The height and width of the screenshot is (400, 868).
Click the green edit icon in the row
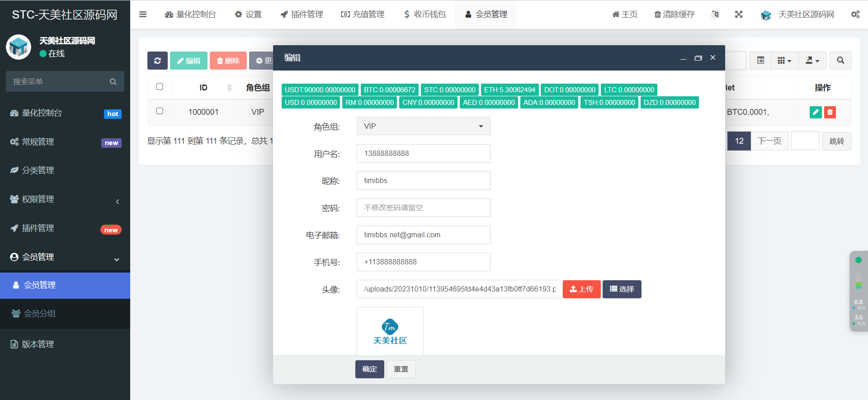coord(816,112)
